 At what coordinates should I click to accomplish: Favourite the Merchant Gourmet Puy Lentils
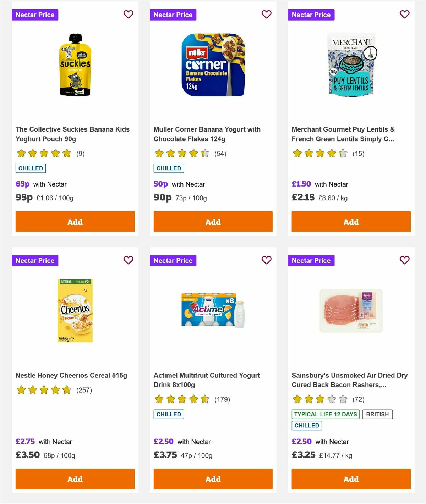404,14
